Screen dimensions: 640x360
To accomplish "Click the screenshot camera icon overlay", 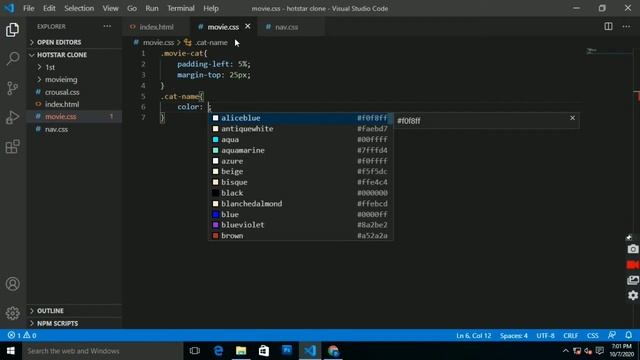I will click(x=633, y=249).
